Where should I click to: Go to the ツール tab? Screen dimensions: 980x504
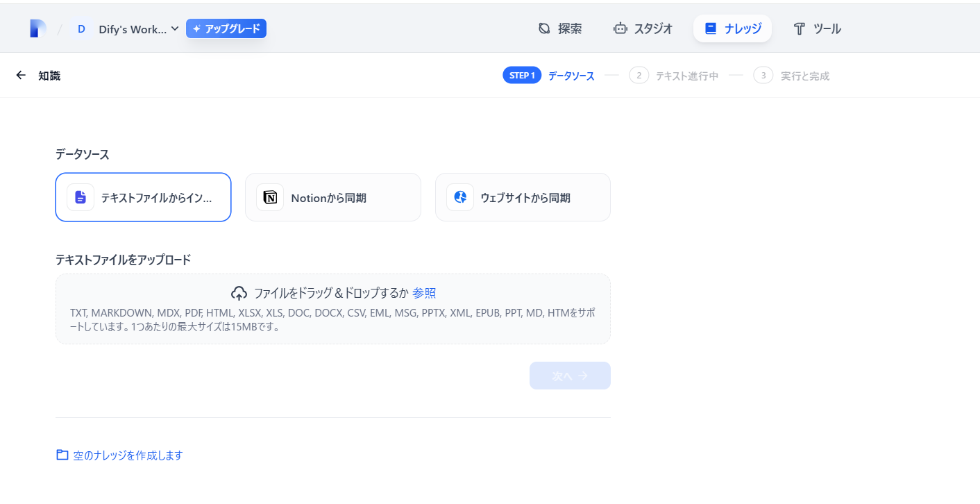pyautogui.click(x=817, y=28)
